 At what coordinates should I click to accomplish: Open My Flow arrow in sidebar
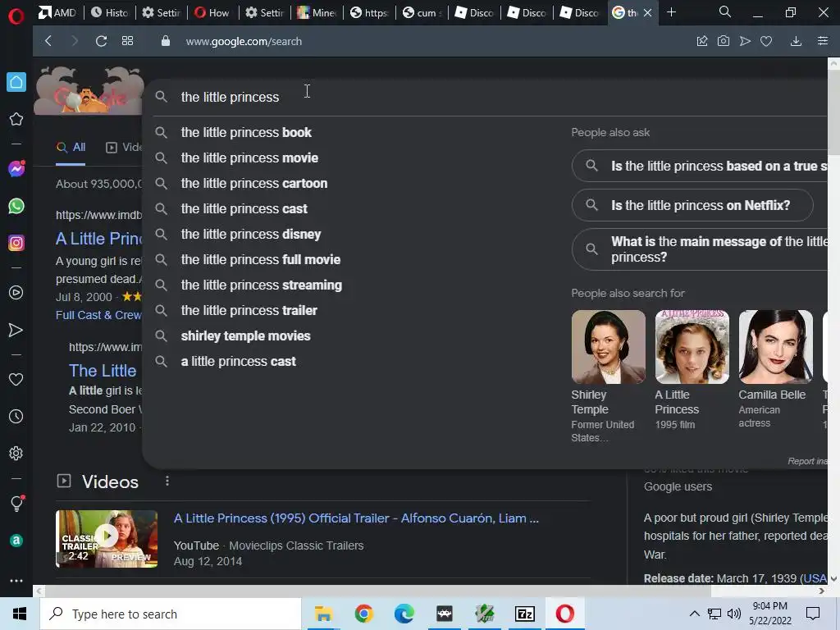[x=16, y=330]
